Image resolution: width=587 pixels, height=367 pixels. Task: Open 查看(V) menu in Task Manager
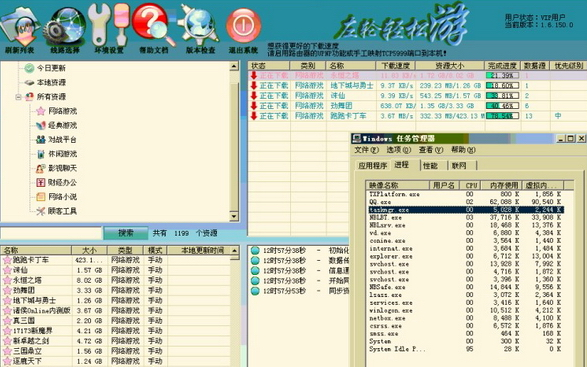[431, 150]
